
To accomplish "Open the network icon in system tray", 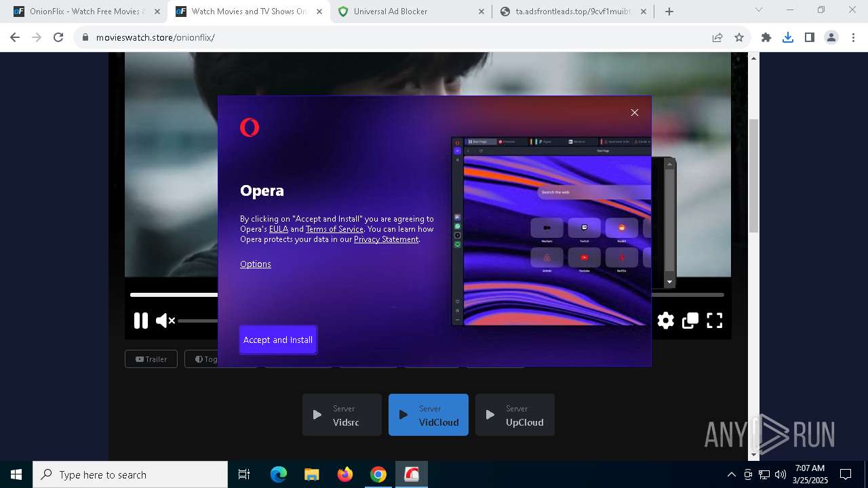I will 764,474.
